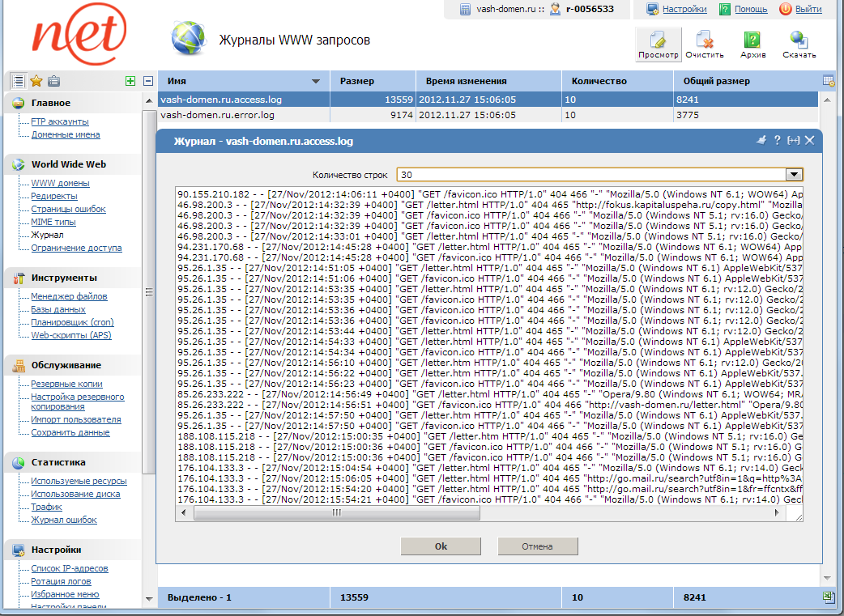The image size is (844, 616).
Task: Click the pin icon in dialog header
Action: click(761, 140)
